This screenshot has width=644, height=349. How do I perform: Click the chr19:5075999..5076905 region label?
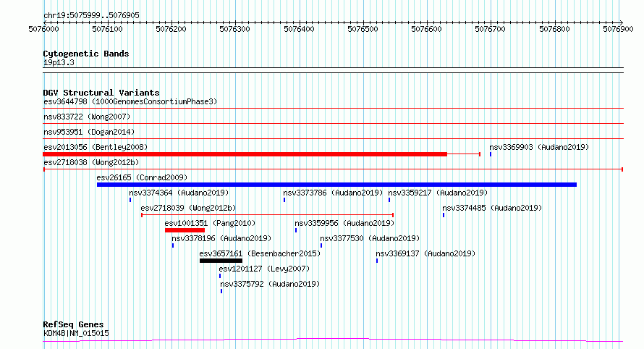tap(91, 15)
